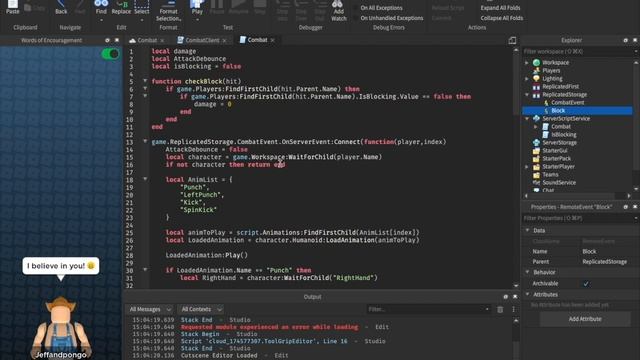Collapse the Attributes properties section
The width and height of the screenshot is (640, 360).
[527, 294]
